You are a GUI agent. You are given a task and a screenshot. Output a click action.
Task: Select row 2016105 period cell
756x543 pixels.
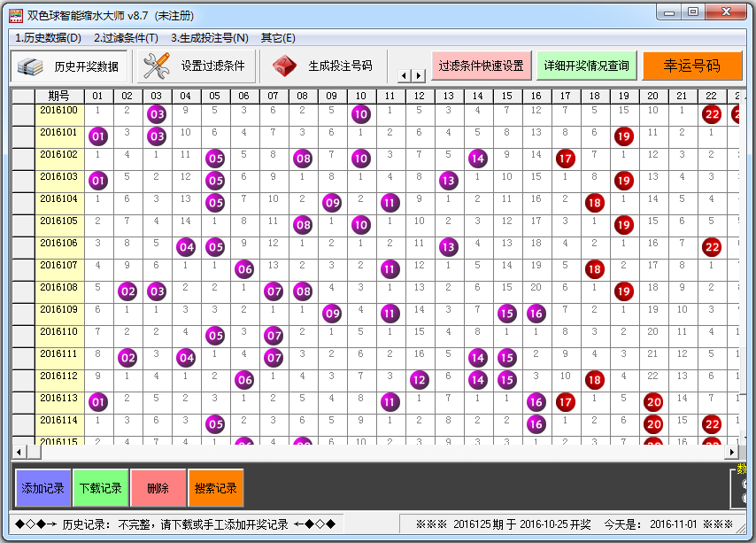[x=59, y=225]
